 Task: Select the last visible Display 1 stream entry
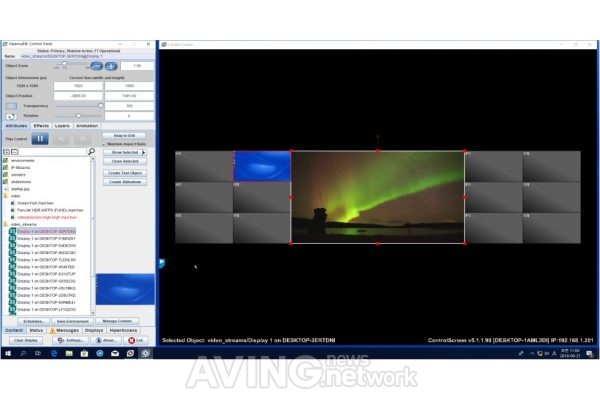[x=46, y=309]
